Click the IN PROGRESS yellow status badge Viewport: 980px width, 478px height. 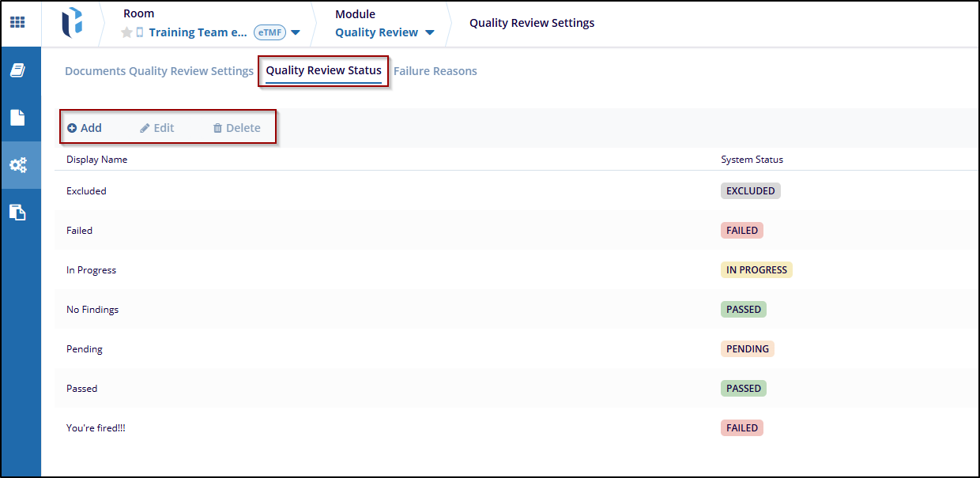[756, 270]
